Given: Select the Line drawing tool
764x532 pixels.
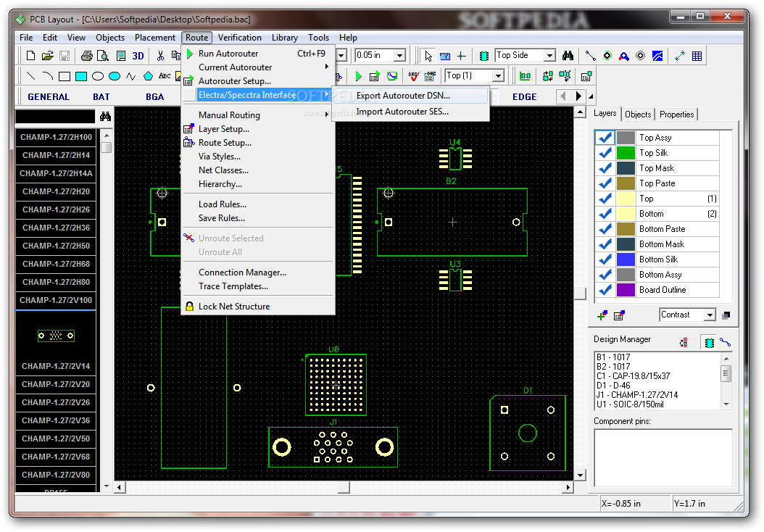Looking at the screenshot, I should (30, 76).
